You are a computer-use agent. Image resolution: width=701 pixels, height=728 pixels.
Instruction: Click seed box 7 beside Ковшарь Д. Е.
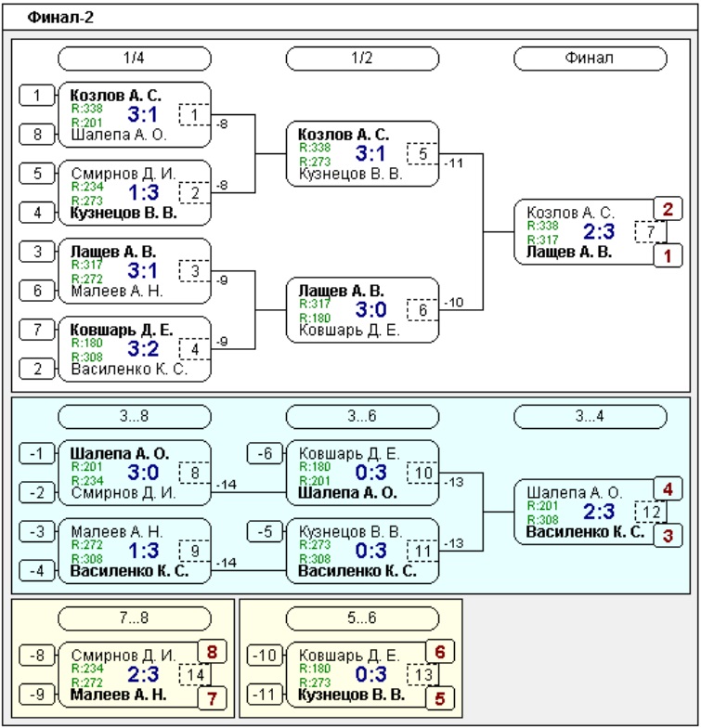(37, 330)
